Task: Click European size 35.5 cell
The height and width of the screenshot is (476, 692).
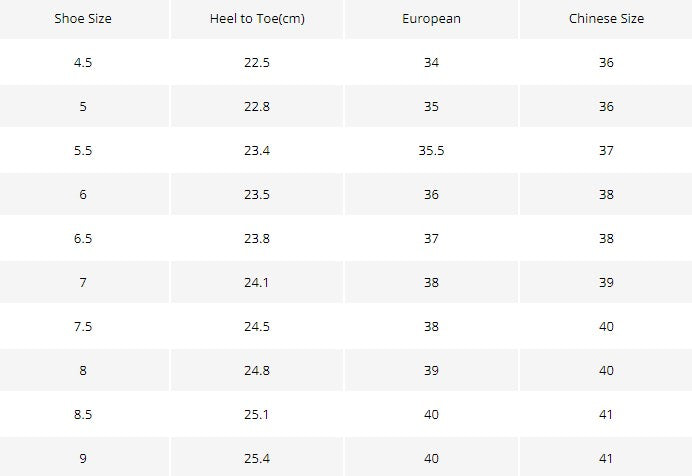Action: [x=431, y=150]
